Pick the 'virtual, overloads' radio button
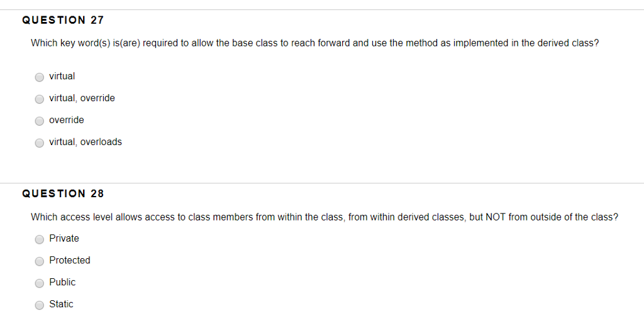The width and height of the screenshot is (644, 331). [x=40, y=143]
